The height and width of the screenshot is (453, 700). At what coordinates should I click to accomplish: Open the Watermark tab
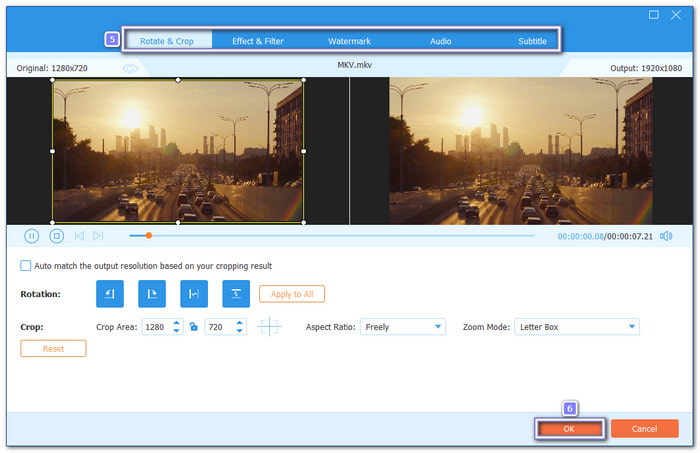(349, 41)
